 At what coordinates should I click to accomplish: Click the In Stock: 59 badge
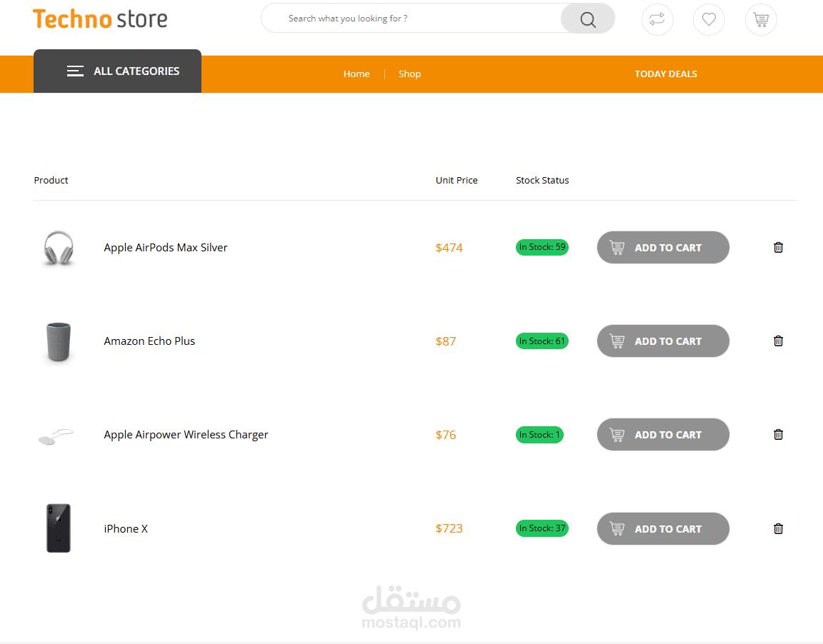tap(542, 247)
